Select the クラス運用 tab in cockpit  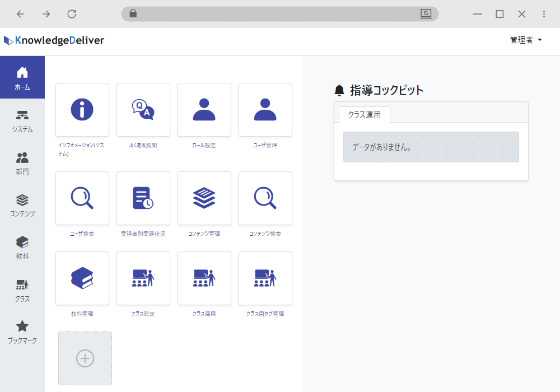(365, 115)
